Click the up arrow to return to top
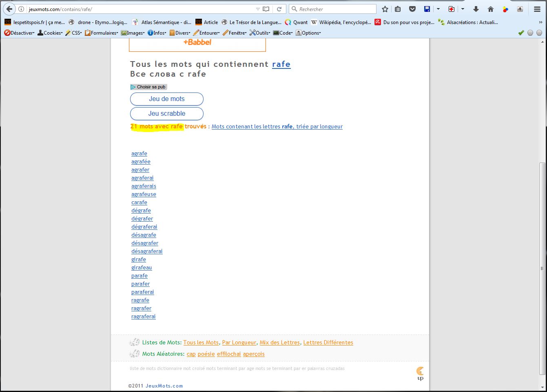The width and height of the screenshot is (547, 392). [x=420, y=373]
